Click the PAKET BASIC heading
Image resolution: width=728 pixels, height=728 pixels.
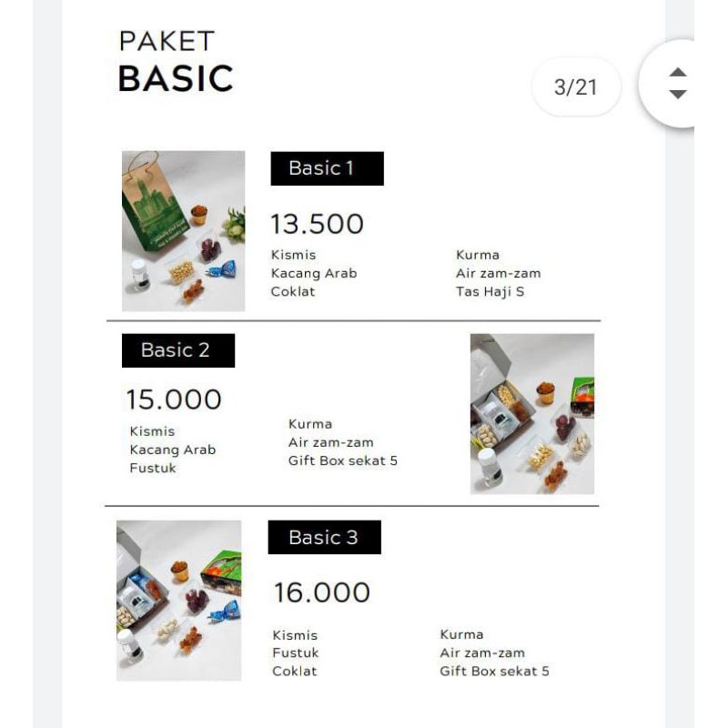(x=176, y=64)
